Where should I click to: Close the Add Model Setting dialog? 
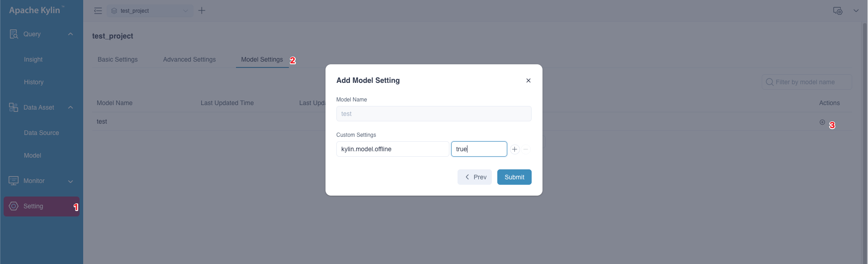528,81
